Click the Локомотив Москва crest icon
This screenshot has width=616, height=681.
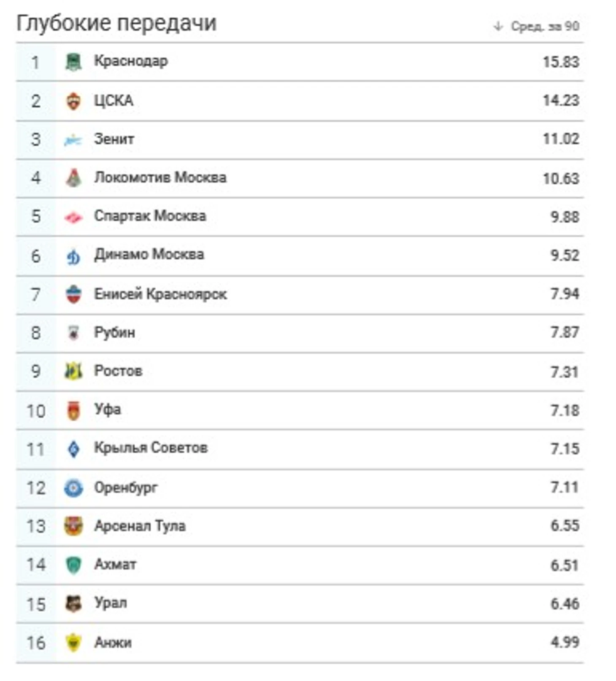[x=73, y=178]
